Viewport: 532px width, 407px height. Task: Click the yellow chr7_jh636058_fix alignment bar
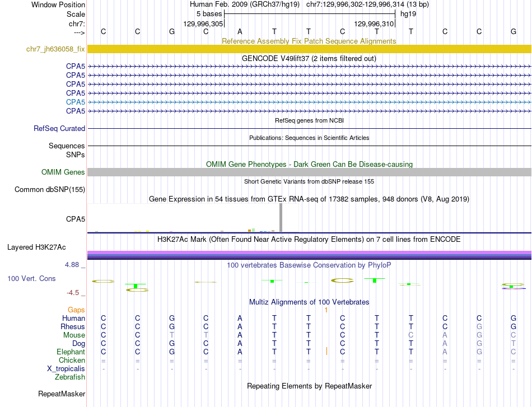(x=310, y=49)
